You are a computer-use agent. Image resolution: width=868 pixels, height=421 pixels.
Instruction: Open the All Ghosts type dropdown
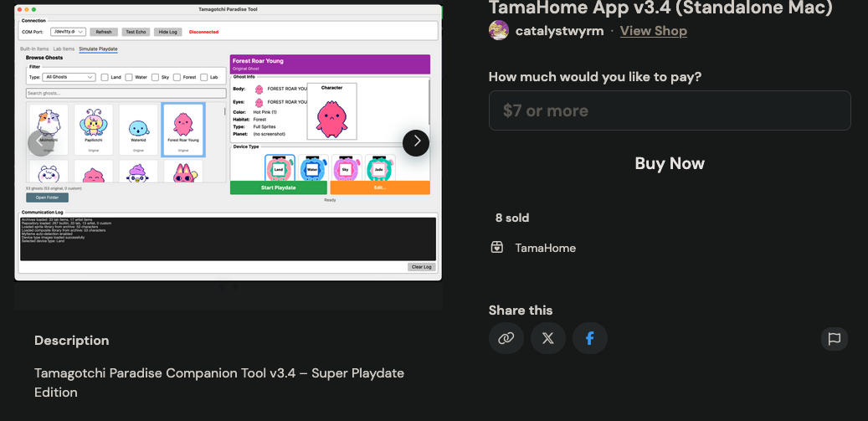70,77
